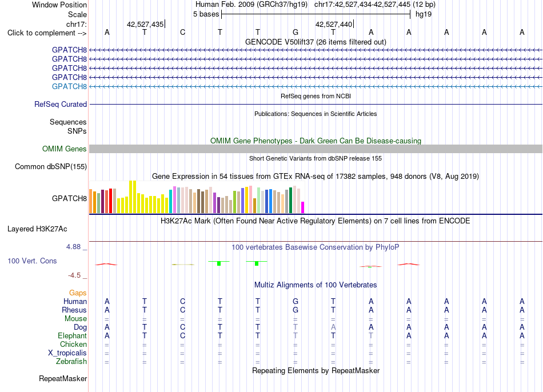Viewport: 543px width, 392px height.
Task: Select the SNPs subtrack label
Action: [77, 131]
